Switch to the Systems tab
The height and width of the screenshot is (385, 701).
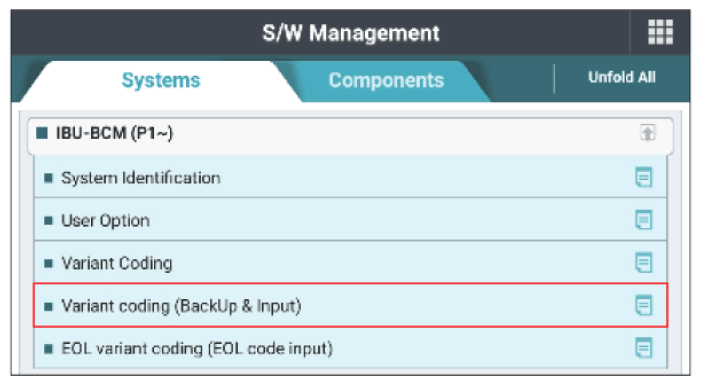[x=160, y=81]
